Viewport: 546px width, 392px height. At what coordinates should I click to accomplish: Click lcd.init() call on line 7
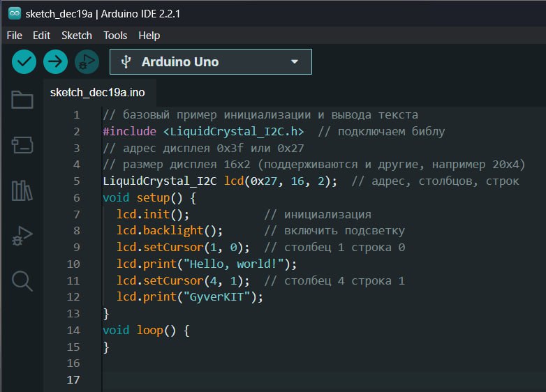[x=152, y=214]
